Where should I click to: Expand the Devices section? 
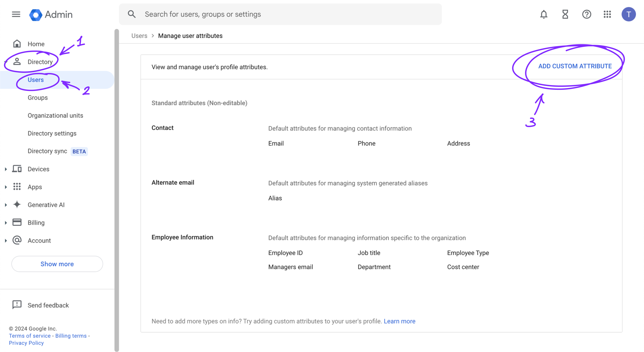point(6,169)
